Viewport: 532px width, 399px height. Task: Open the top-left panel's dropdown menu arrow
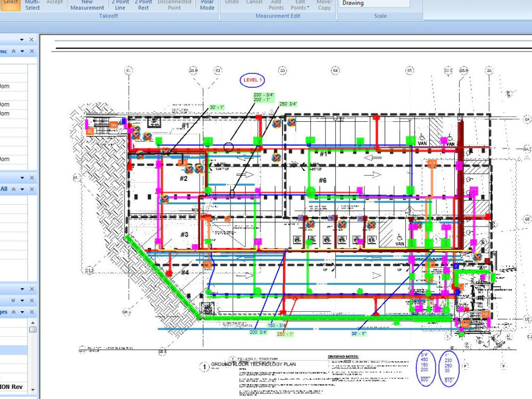21,39
